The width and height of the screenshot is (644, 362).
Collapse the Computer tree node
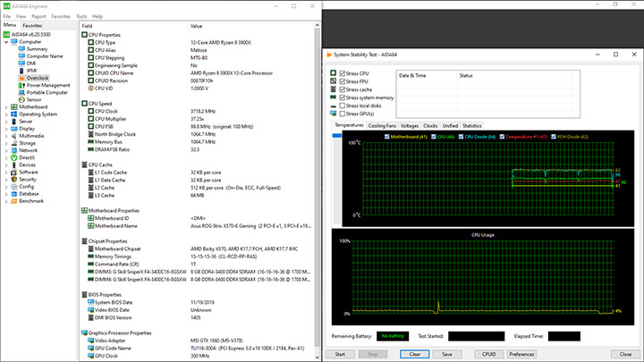click(x=5, y=41)
